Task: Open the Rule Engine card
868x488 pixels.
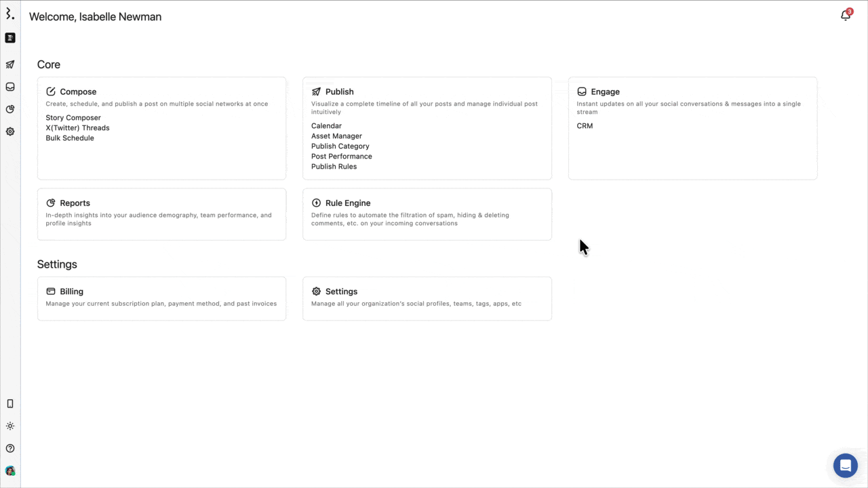Action: click(427, 213)
